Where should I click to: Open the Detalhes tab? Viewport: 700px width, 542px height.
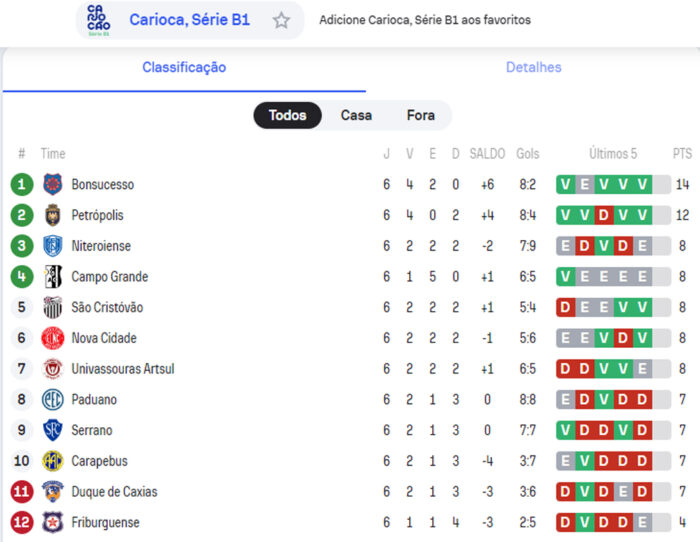[533, 67]
